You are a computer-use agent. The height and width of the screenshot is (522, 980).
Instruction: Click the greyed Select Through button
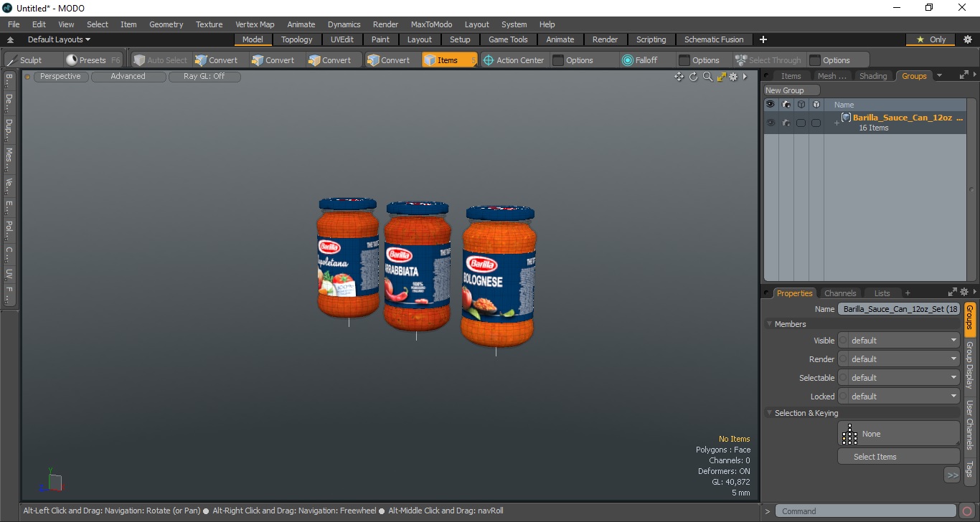pos(768,60)
